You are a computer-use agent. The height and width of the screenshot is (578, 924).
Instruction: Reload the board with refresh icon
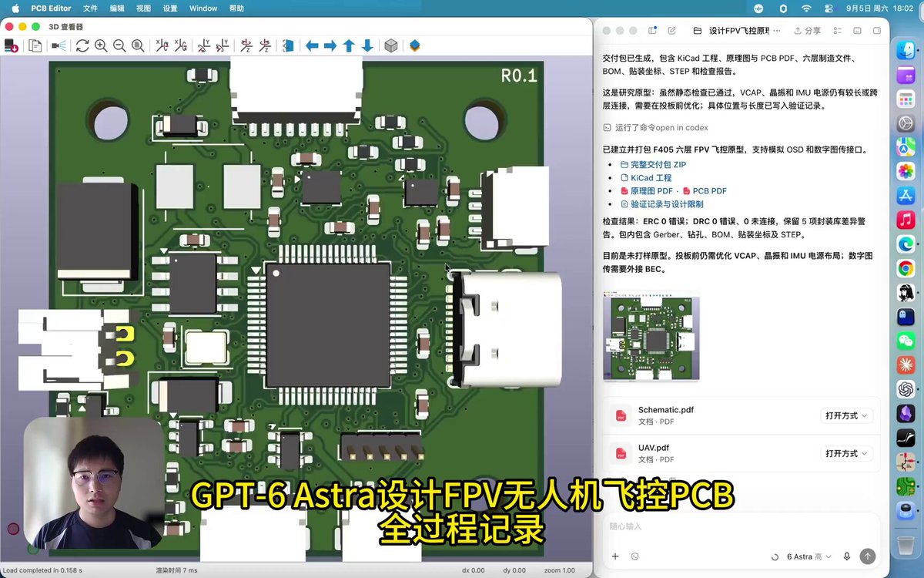82,45
